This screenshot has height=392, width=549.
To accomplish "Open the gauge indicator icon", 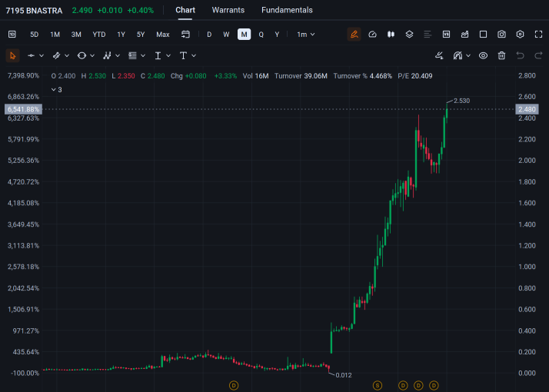I will [372, 35].
